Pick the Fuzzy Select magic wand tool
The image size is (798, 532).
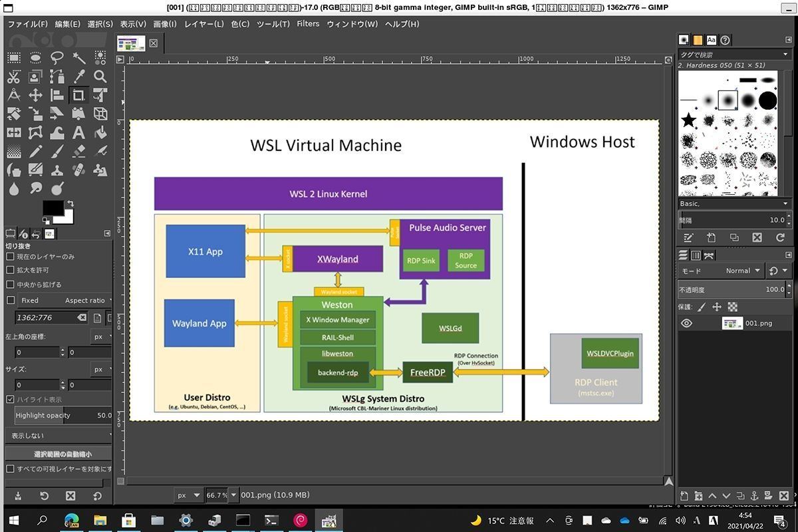[78, 58]
